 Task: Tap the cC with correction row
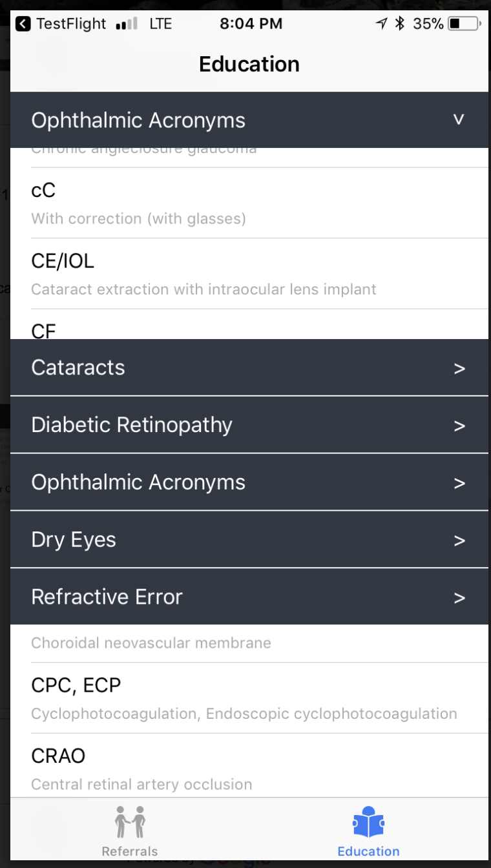click(249, 203)
